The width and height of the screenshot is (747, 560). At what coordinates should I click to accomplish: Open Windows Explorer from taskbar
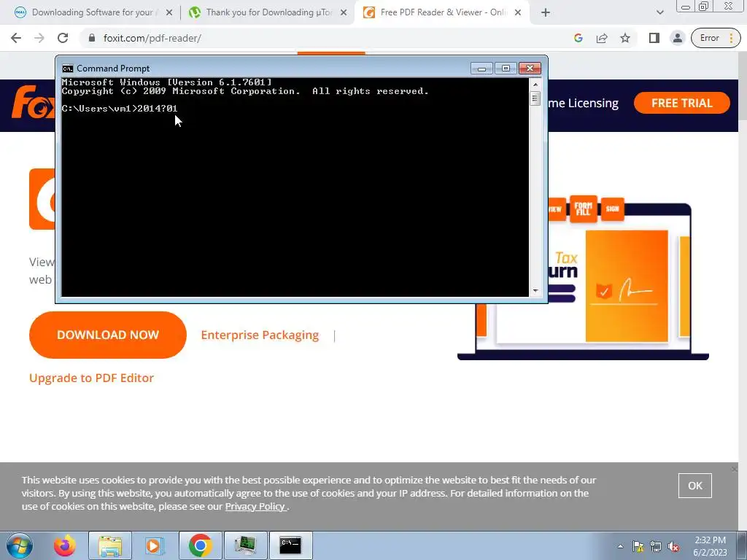coord(109,545)
